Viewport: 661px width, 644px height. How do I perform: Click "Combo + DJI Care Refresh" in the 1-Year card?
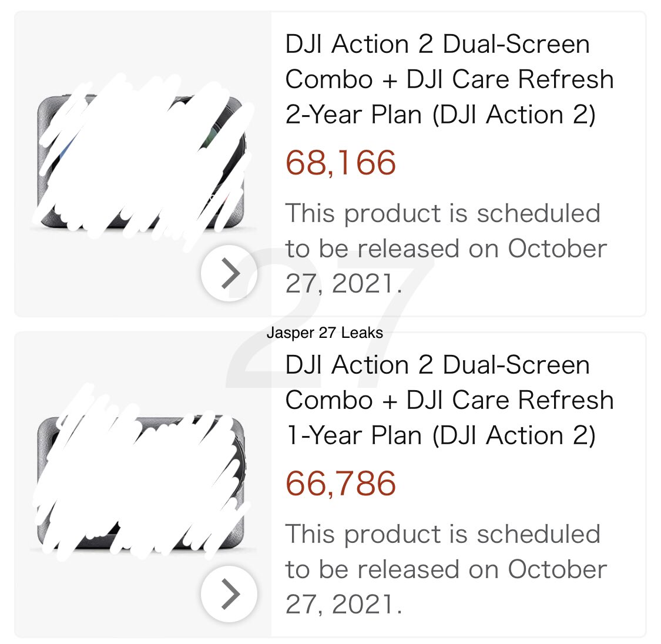(449, 400)
